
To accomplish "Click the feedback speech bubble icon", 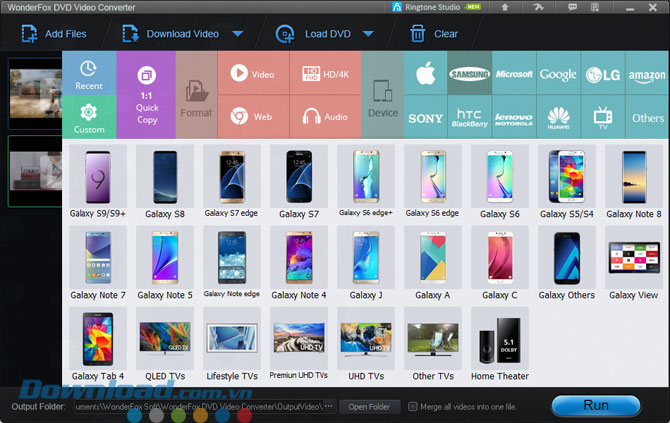I will pos(572,7).
